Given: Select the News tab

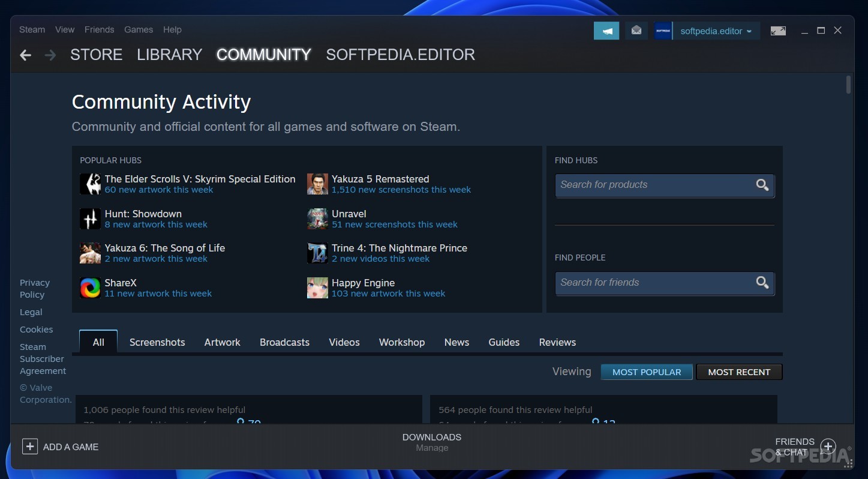Looking at the screenshot, I should pos(456,342).
